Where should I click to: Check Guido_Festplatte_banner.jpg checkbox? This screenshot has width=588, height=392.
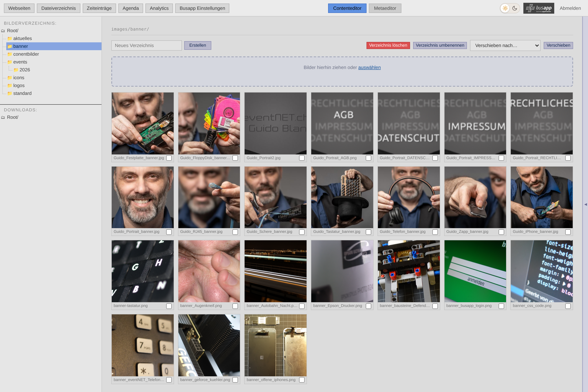(169, 158)
